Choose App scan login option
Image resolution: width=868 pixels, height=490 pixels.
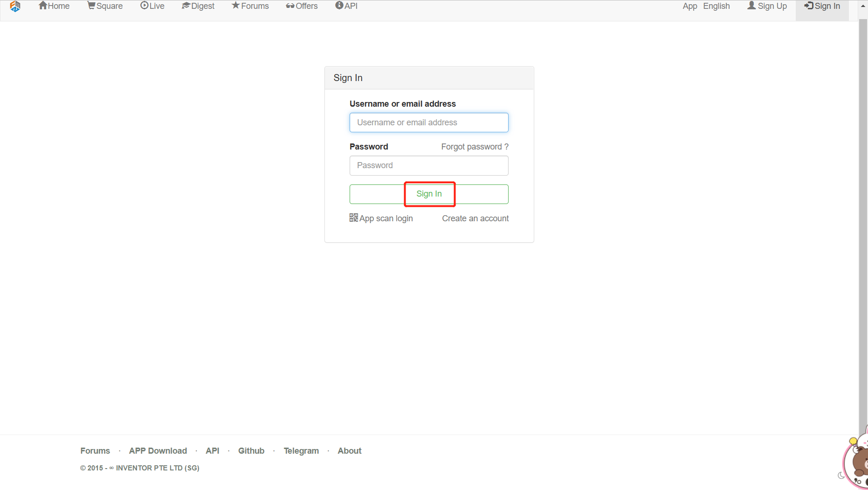coord(386,218)
